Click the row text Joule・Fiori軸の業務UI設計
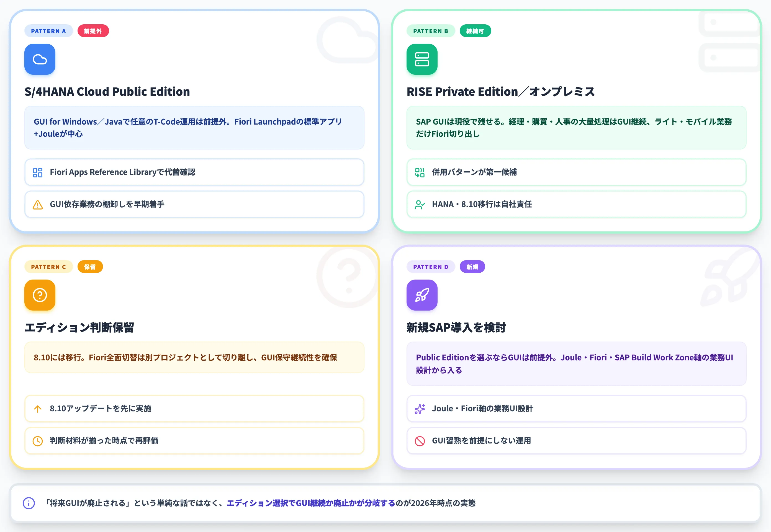 tap(482, 409)
